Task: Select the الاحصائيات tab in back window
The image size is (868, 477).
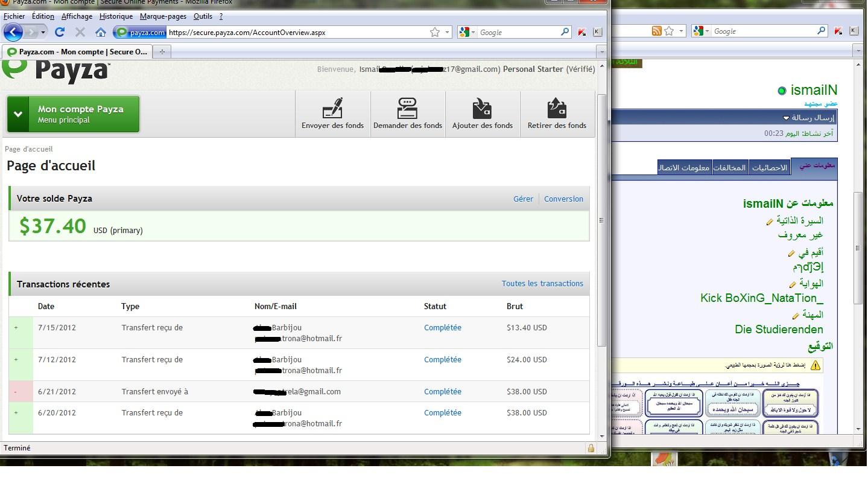Action: pos(770,168)
